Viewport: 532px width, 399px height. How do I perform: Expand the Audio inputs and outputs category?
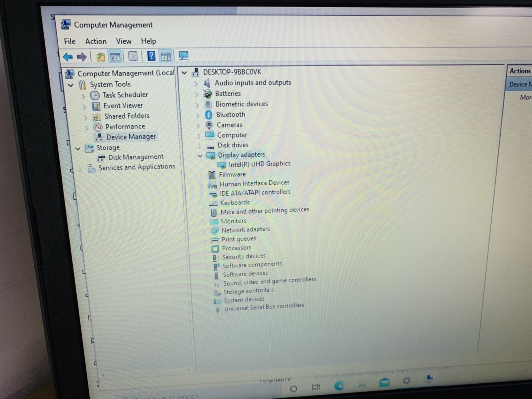point(196,84)
